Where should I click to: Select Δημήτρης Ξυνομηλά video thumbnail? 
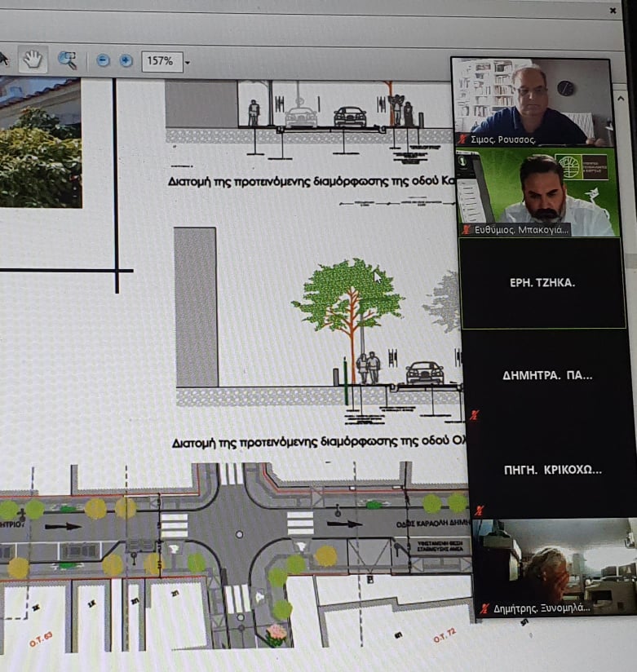tap(555, 567)
